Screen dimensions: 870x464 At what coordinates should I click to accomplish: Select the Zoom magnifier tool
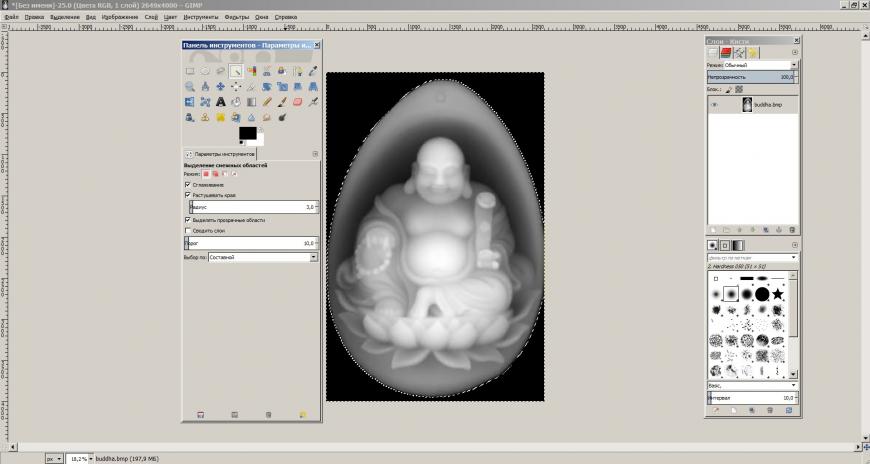coord(189,86)
